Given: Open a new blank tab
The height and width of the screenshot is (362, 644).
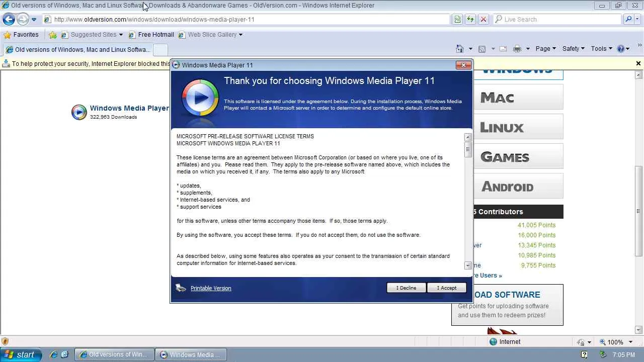Looking at the screenshot, I should click(160, 50).
